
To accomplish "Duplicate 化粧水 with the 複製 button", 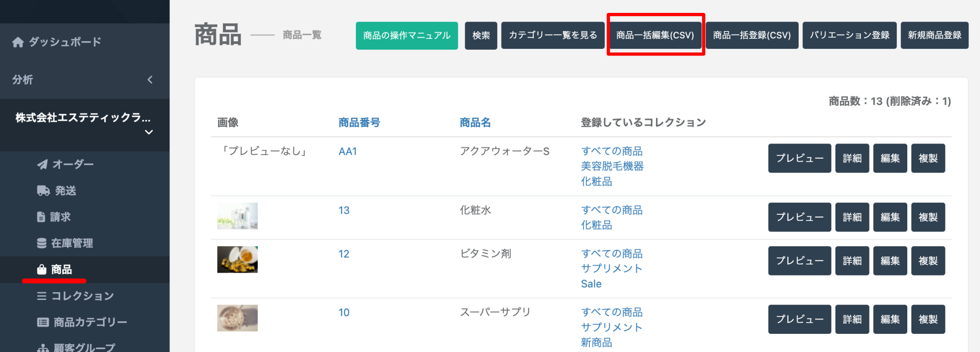I will [928, 217].
